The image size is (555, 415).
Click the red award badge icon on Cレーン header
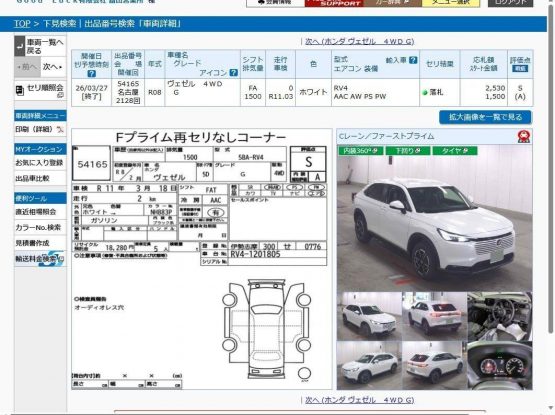523,136
